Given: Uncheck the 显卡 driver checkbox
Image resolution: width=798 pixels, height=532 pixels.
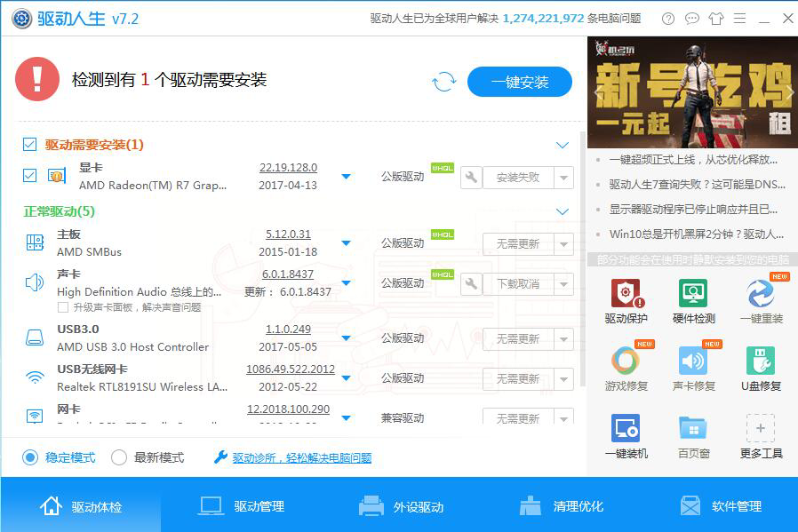Looking at the screenshot, I should (29, 176).
